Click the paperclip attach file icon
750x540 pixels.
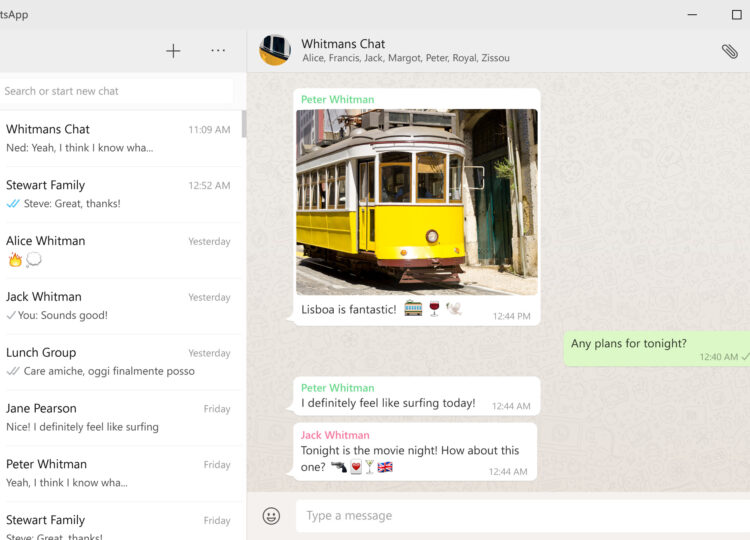click(x=730, y=51)
